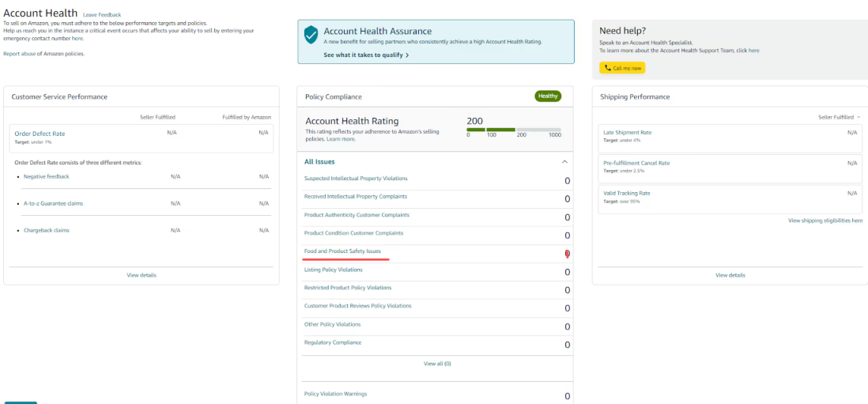
Task: Collapse the All Issues section chevron
Action: point(564,161)
